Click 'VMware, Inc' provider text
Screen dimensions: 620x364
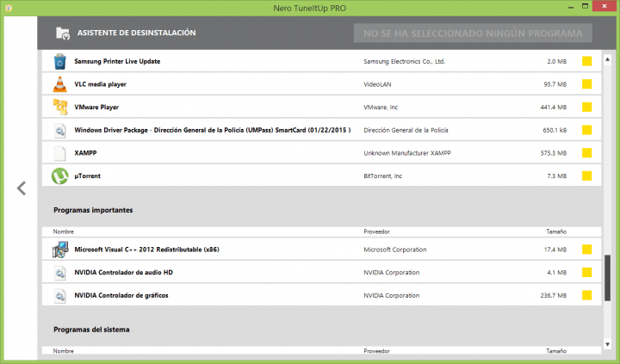pos(381,107)
